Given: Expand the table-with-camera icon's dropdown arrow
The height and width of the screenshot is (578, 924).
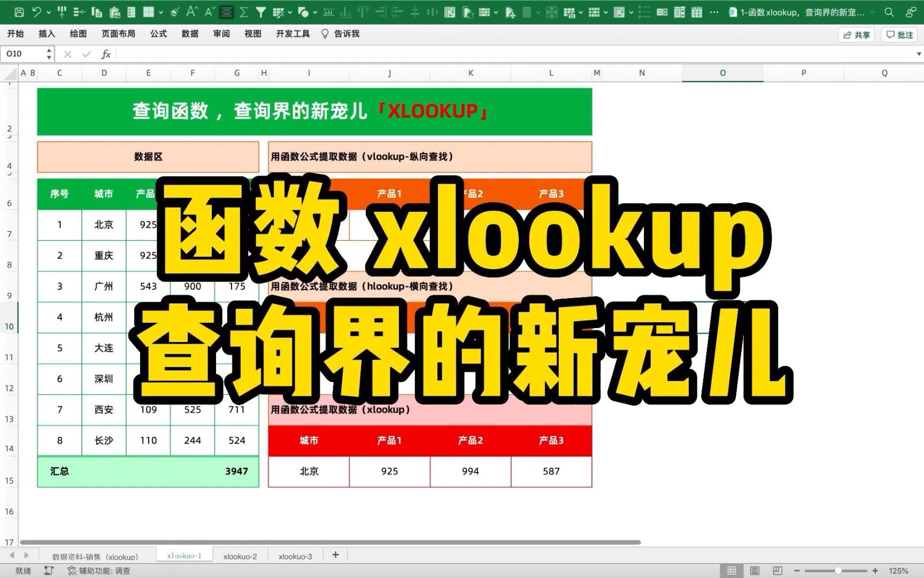Looking at the screenshot, I should pyautogui.click(x=581, y=12).
